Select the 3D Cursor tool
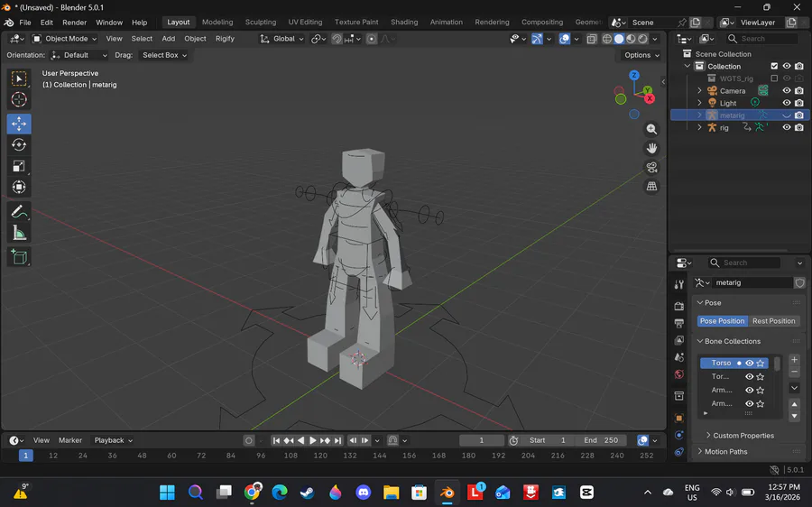The image size is (812, 507). point(19,100)
